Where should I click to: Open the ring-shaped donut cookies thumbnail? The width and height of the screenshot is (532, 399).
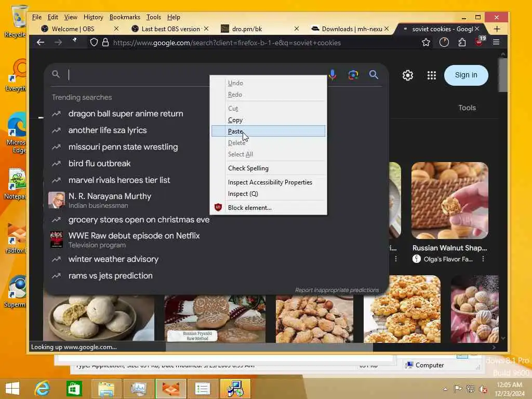tap(402, 309)
